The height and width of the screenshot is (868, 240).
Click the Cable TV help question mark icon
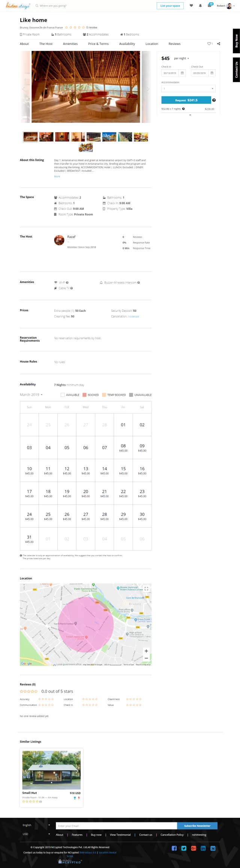click(x=72, y=288)
